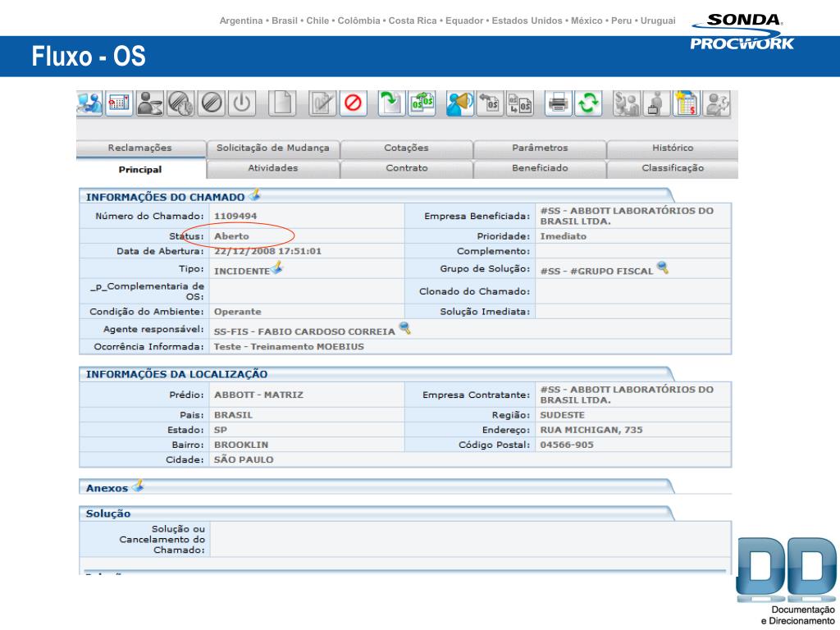Click the person with wrench icon
Viewport: 840px width, 630px height.
point(717,103)
